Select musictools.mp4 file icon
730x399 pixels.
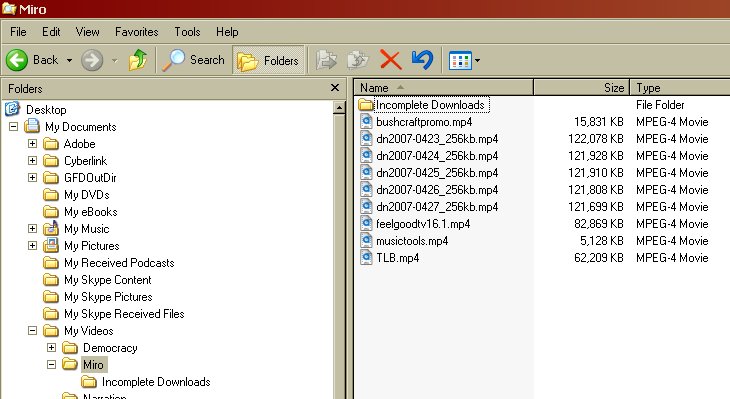[366, 241]
